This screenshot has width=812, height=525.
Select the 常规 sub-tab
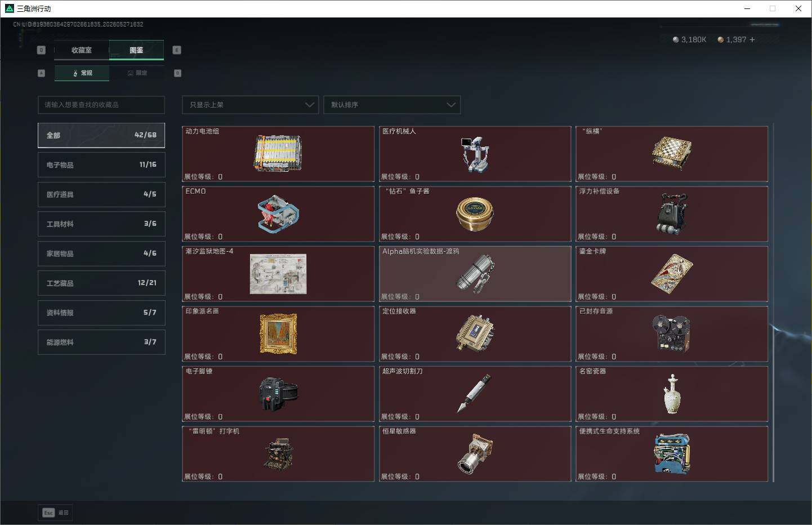pyautogui.click(x=82, y=73)
